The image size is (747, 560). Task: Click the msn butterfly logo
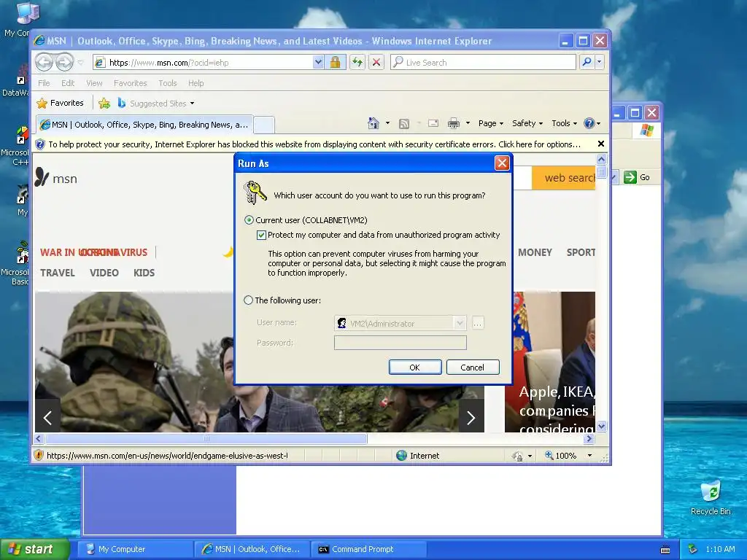[42, 177]
